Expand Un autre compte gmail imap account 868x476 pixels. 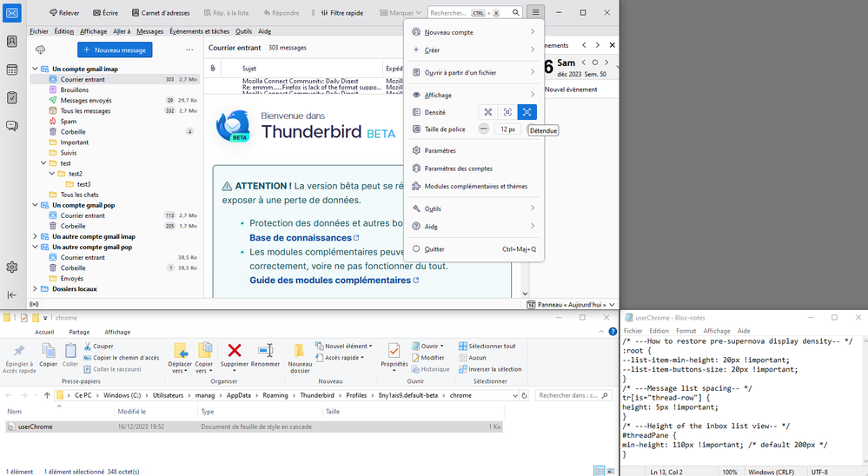pos(35,237)
